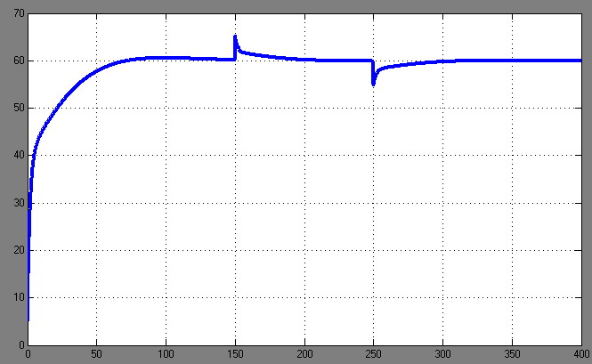Click the y-axis label 40
Viewport: 592px width, 364px height.
pyautogui.click(x=19, y=155)
